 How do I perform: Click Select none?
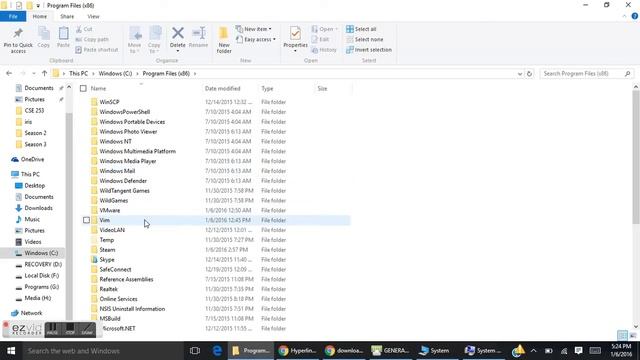364,40
